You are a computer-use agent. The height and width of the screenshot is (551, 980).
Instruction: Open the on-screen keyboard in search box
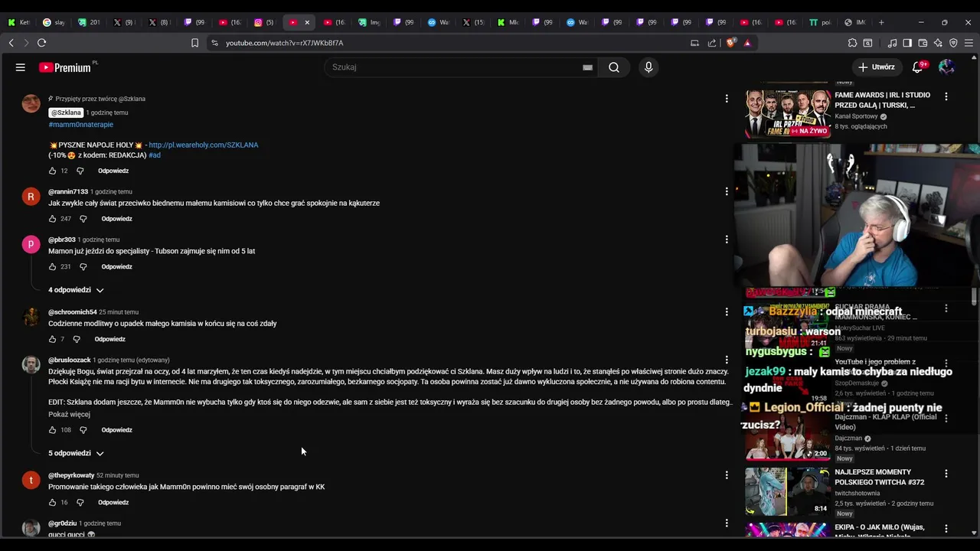coord(587,67)
